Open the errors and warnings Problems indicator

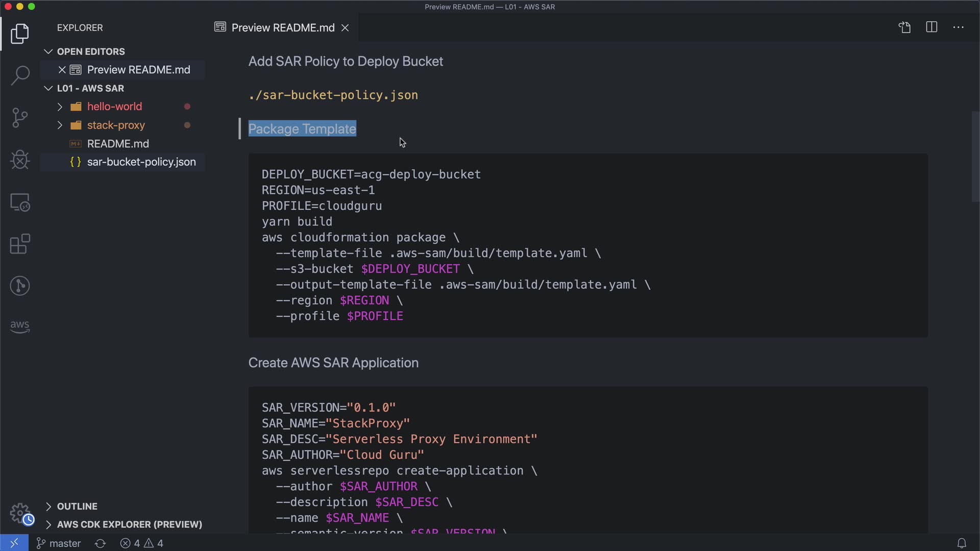142,543
